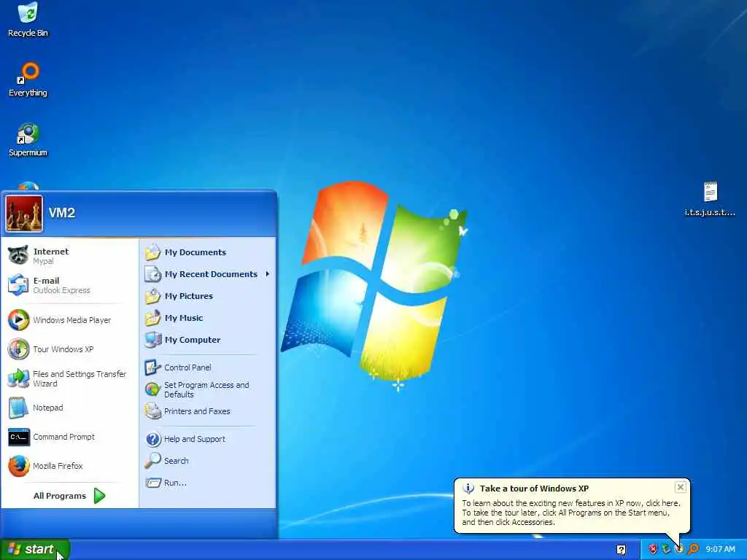Open the Recycle Bin desktop icon
This screenshot has width=747, height=560.
pyautogui.click(x=28, y=20)
